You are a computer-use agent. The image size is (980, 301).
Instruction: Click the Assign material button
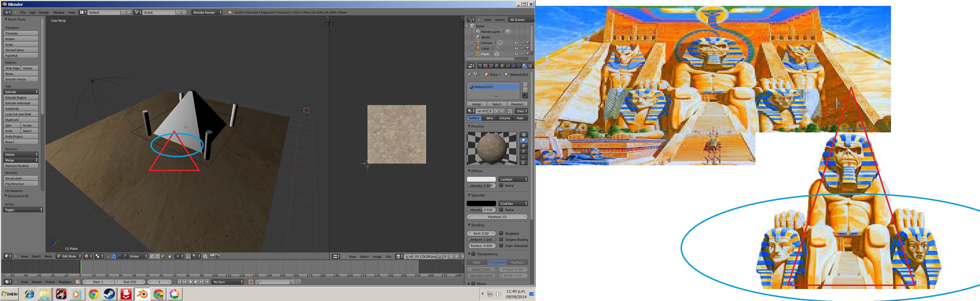point(476,104)
